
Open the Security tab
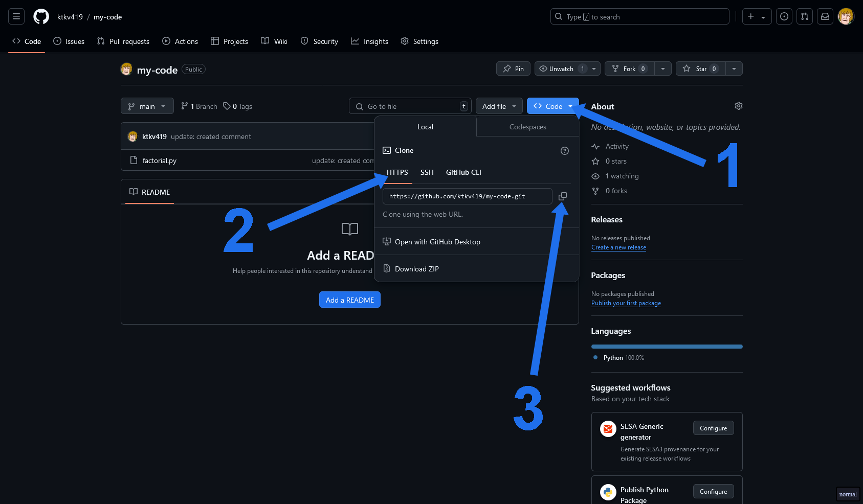(x=320, y=41)
